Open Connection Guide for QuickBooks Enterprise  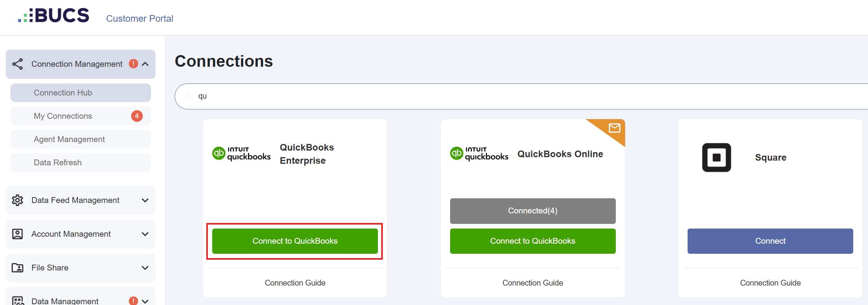pos(295,283)
